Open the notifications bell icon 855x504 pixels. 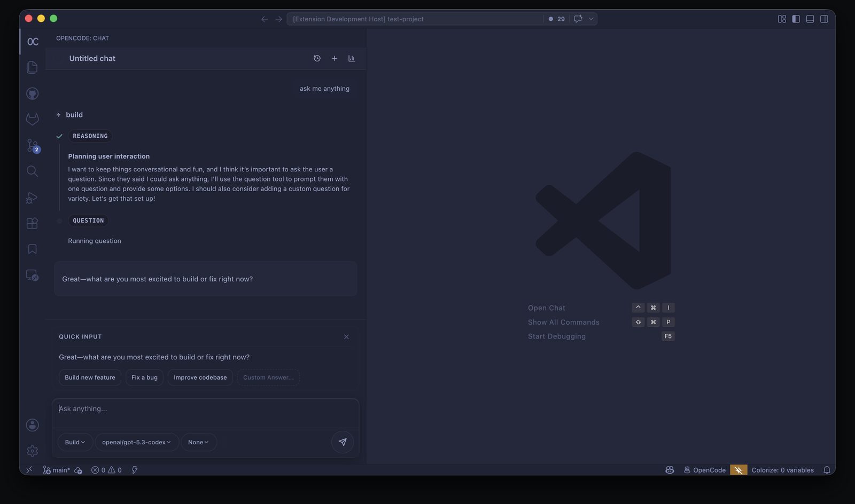coord(827,470)
